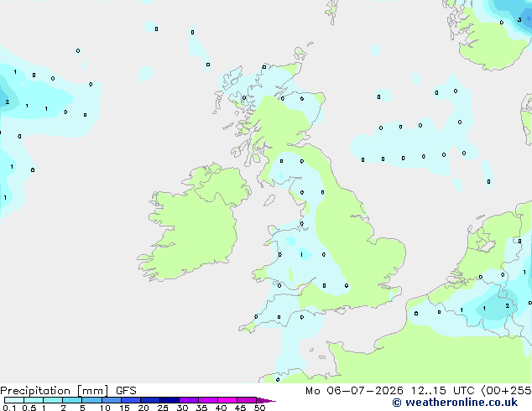This screenshot has height=411, width=532.
Task: Click the 'Precipitation [mm]' legend title
Action: [x=55, y=391]
